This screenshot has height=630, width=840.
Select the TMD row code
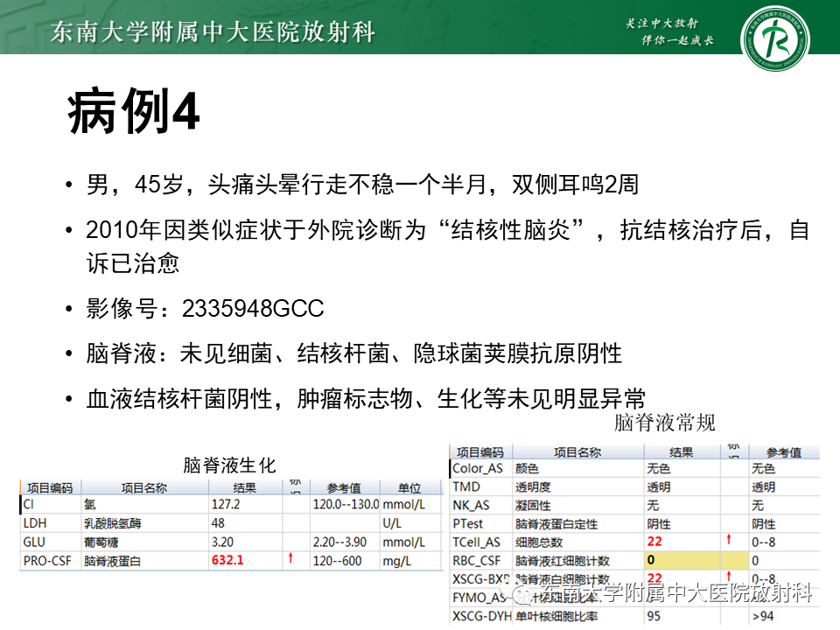(x=466, y=486)
